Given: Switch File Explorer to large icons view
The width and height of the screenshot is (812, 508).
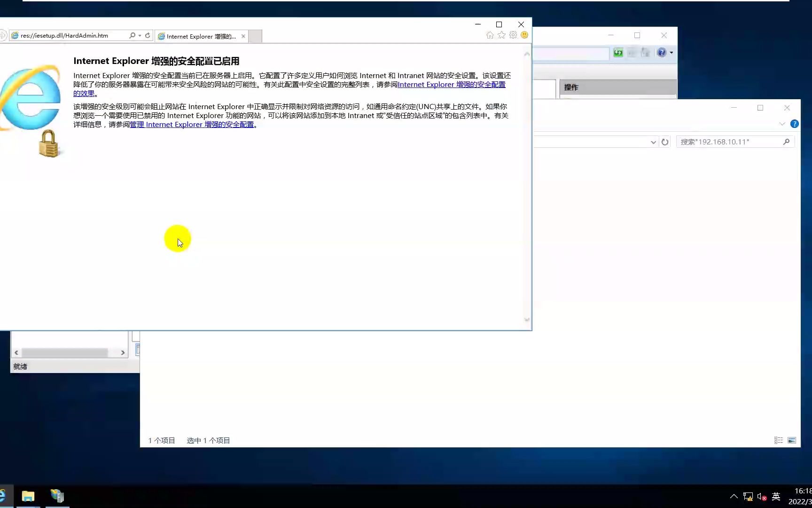Looking at the screenshot, I should click(792, 440).
